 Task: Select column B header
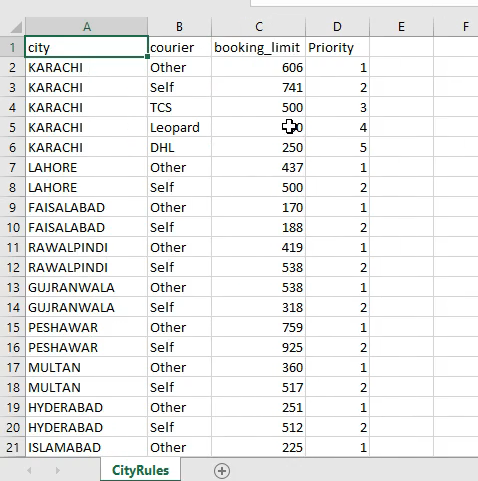point(179,27)
